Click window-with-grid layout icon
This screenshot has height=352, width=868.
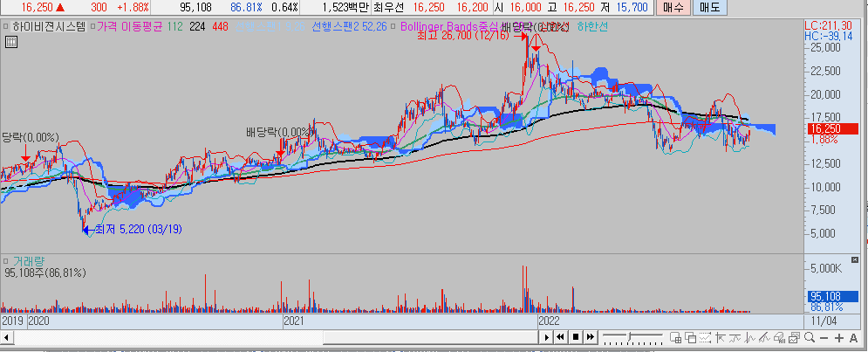pos(675,337)
